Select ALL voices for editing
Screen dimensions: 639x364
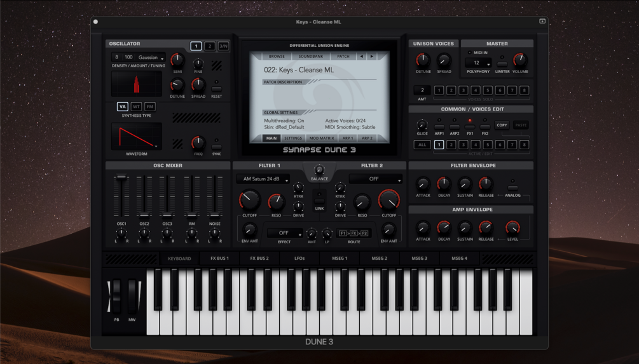coord(422,145)
